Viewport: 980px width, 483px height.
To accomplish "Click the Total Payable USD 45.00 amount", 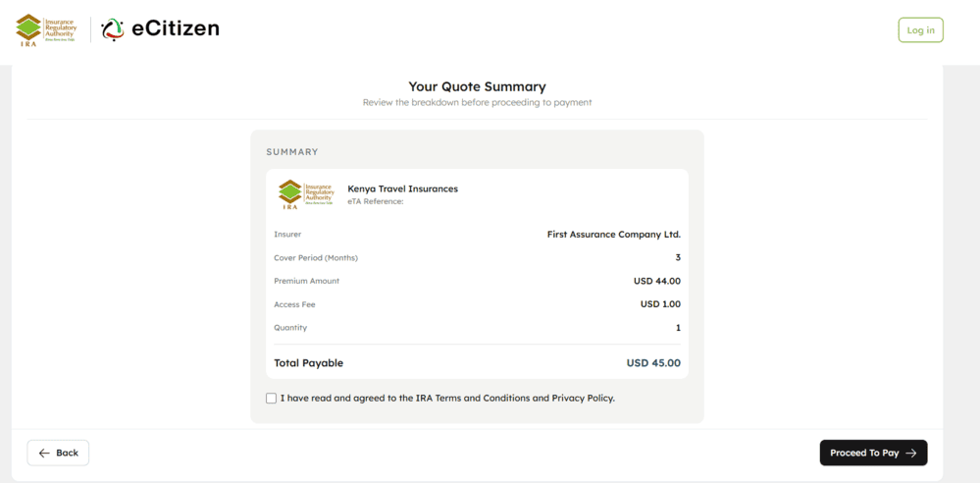I will click(653, 363).
